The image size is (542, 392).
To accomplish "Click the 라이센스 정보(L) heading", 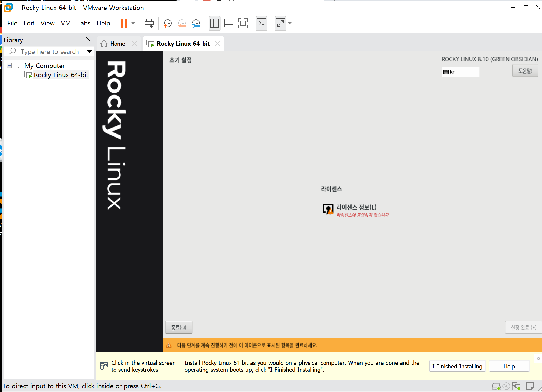I will pos(356,207).
